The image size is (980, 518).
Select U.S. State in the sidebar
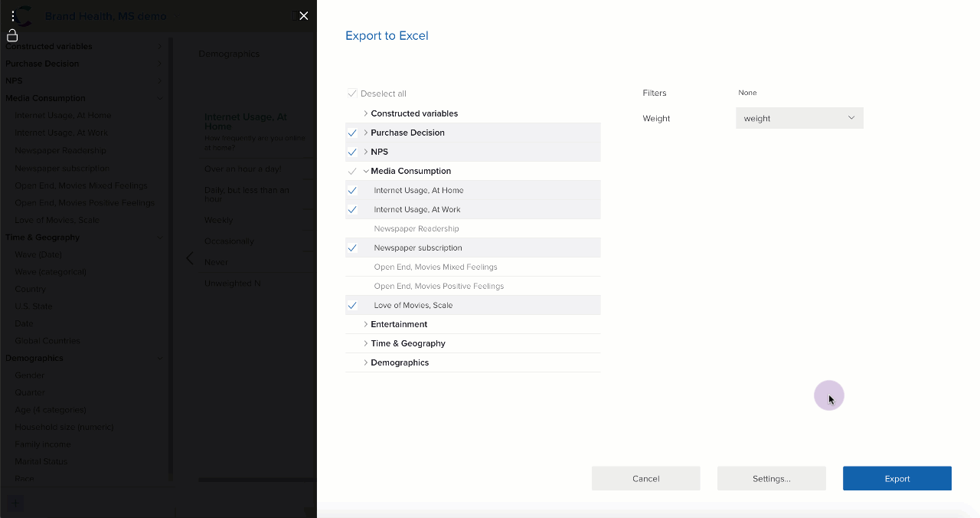point(34,307)
